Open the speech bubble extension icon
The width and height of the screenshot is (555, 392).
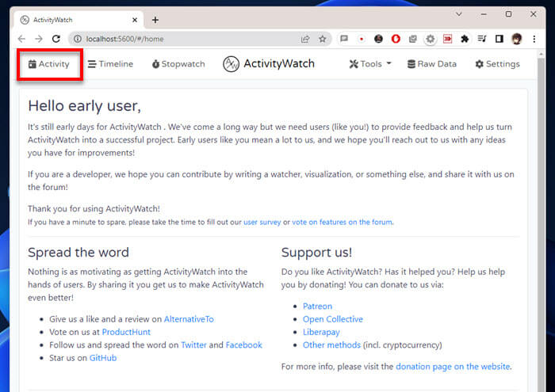[x=343, y=39]
